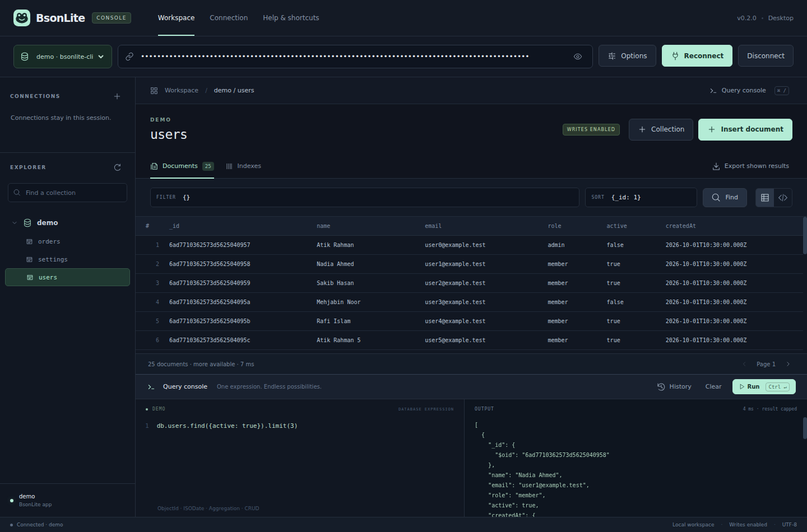Go to the previous results page

(744, 364)
